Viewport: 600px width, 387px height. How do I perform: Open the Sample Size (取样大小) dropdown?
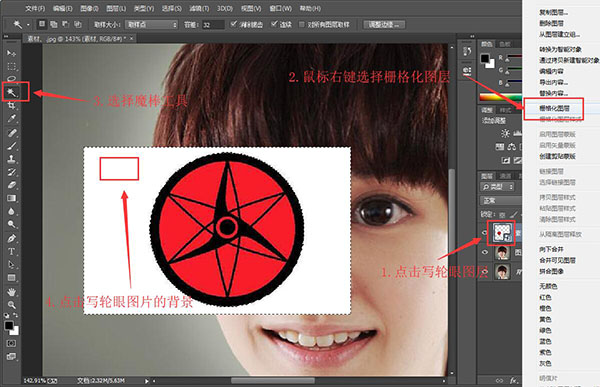coord(152,24)
